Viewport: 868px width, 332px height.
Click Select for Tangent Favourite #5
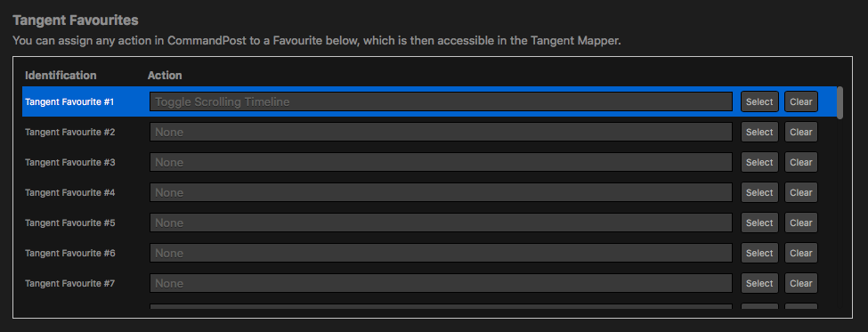pyautogui.click(x=759, y=223)
